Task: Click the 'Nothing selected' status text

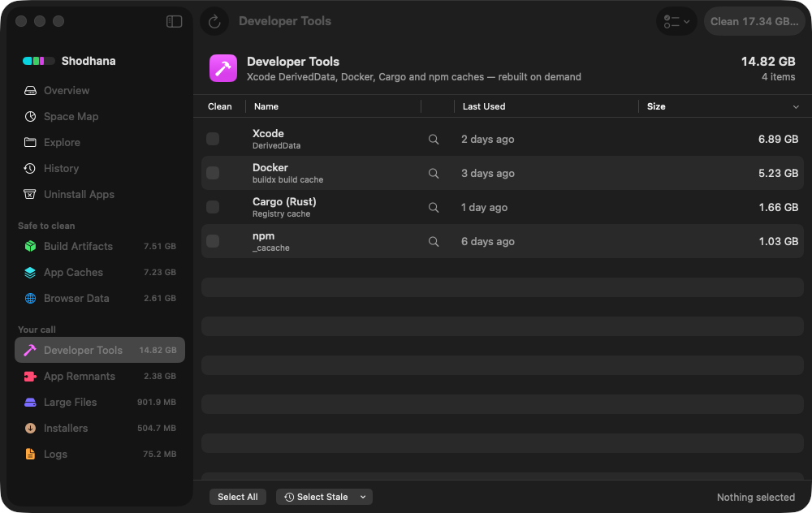Action: coord(755,498)
